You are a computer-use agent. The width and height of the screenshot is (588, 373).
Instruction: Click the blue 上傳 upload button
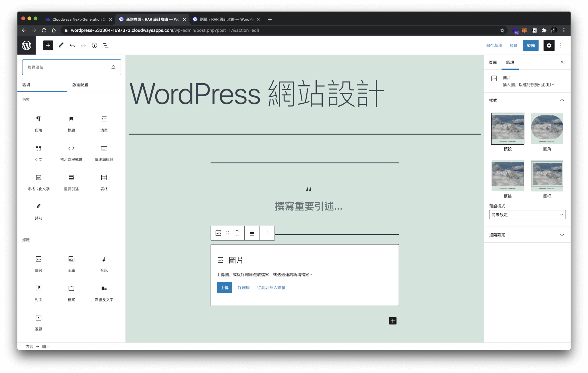[224, 287]
